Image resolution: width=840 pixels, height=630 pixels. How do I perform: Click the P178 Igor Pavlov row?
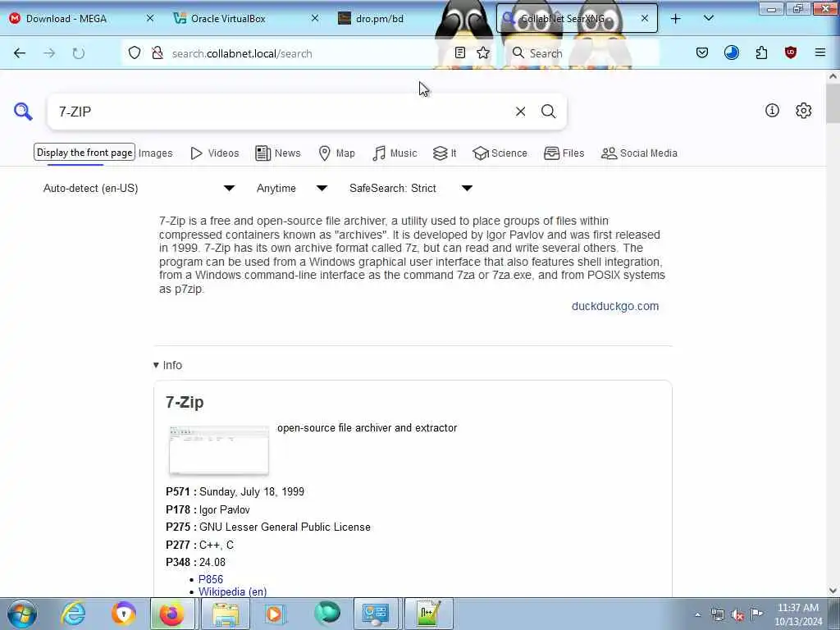click(x=208, y=509)
